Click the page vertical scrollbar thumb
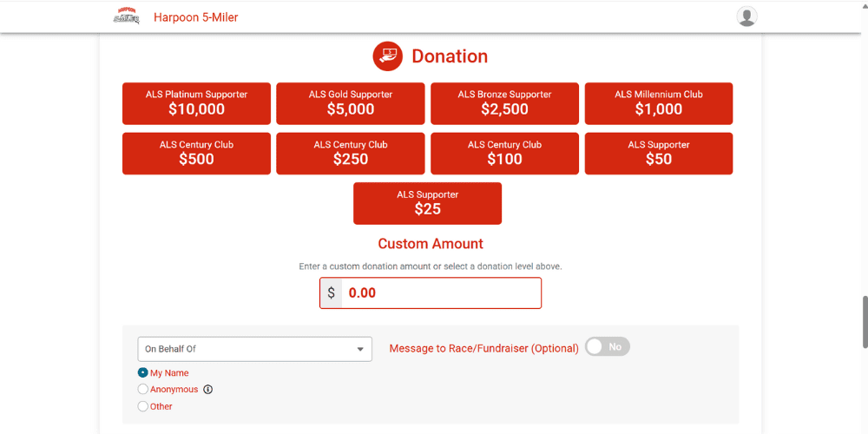 click(x=865, y=323)
